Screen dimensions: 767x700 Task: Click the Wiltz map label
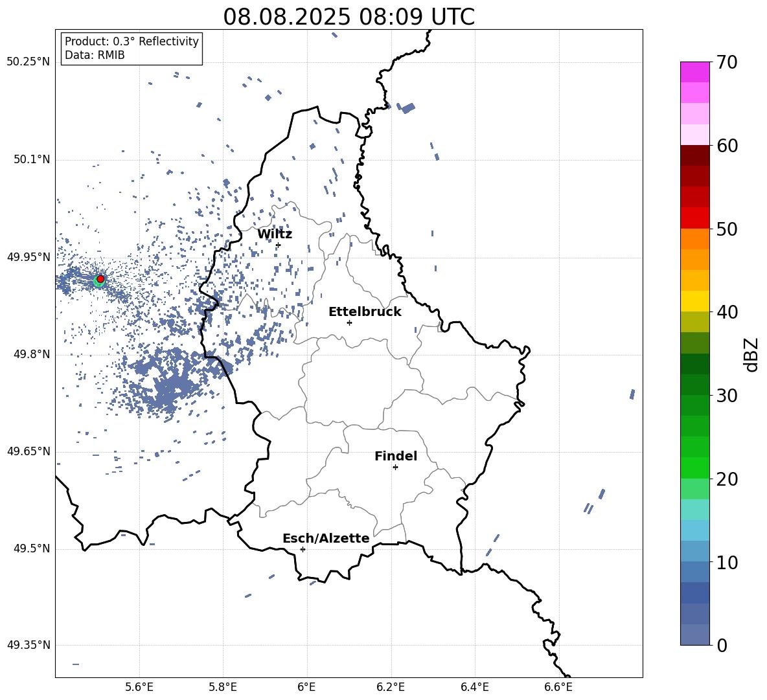tap(275, 234)
